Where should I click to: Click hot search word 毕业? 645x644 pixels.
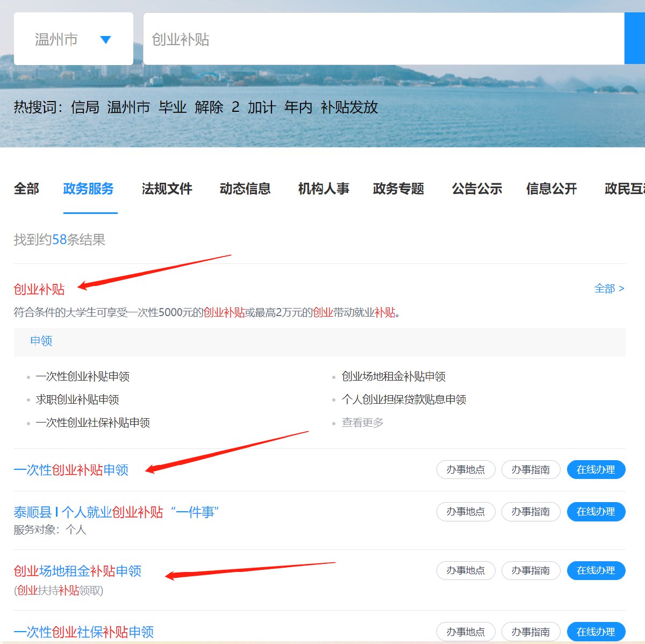(x=173, y=108)
